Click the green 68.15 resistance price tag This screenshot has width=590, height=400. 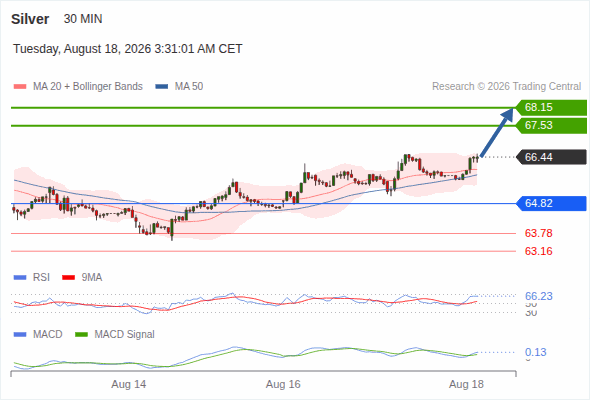coord(552,107)
